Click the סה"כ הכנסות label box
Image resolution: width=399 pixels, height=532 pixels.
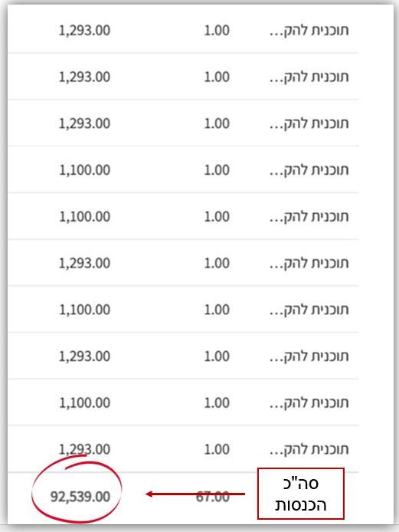coord(301,494)
